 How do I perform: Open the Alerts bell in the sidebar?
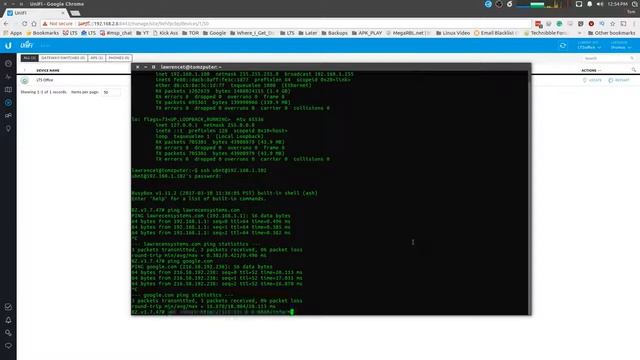[8, 320]
